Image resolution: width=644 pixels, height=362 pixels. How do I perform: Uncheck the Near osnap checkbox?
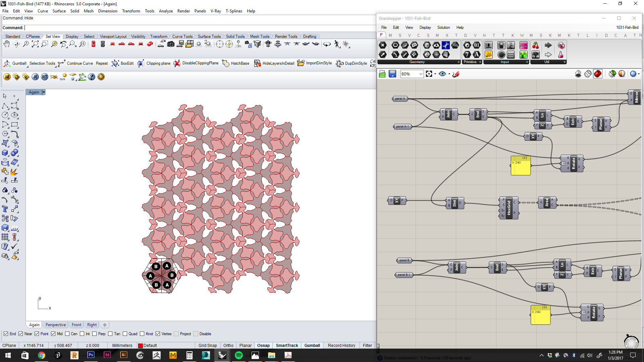[21, 334]
